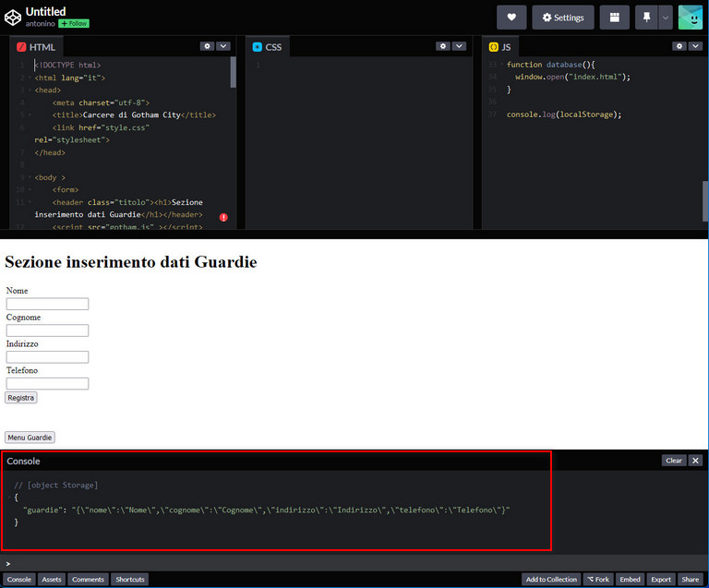
Task: Open HTML editor settings gear
Action: [207, 46]
